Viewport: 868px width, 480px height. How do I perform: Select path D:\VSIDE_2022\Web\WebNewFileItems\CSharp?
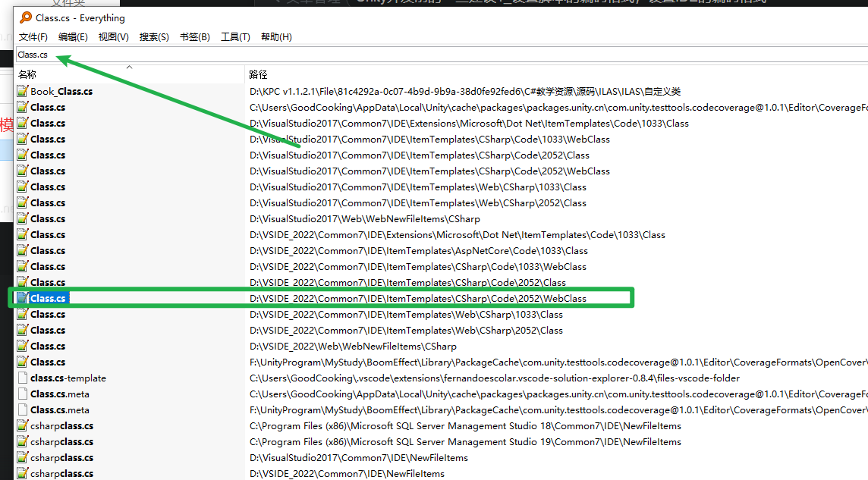point(353,347)
